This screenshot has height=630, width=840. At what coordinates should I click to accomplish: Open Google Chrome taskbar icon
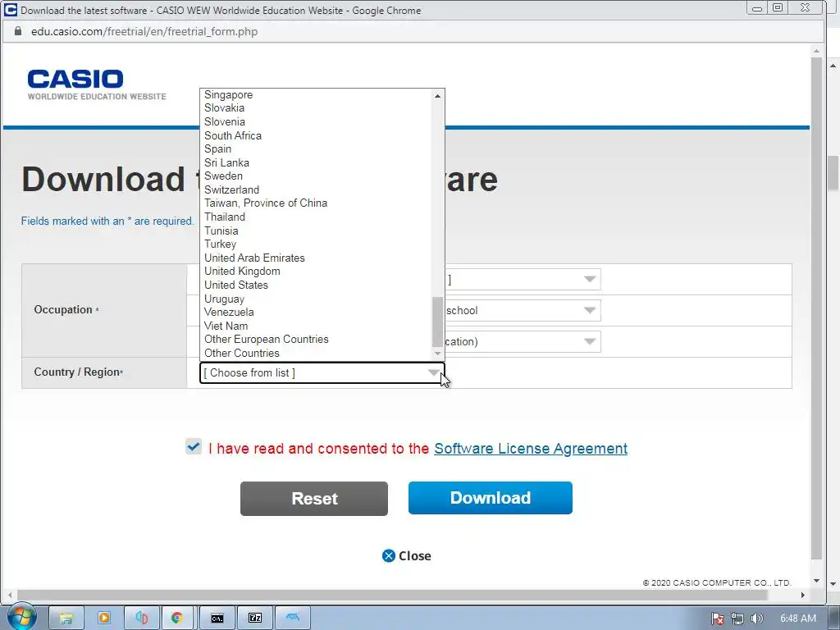click(177, 619)
